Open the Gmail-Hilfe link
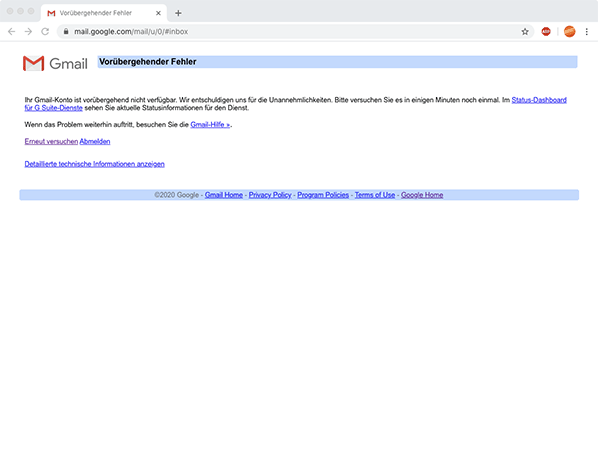Image resolution: width=598 pixels, height=458 pixels. pyautogui.click(x=210, y=125)
